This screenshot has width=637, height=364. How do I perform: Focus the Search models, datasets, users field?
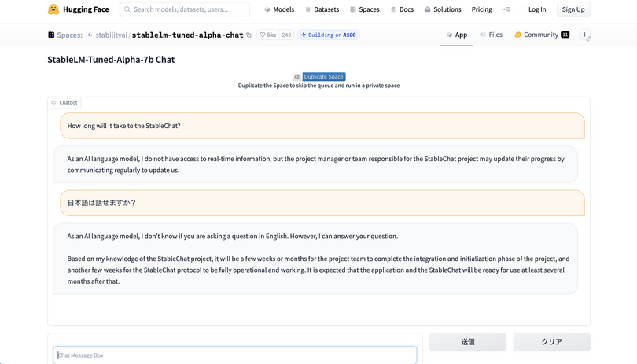[185, 9]
